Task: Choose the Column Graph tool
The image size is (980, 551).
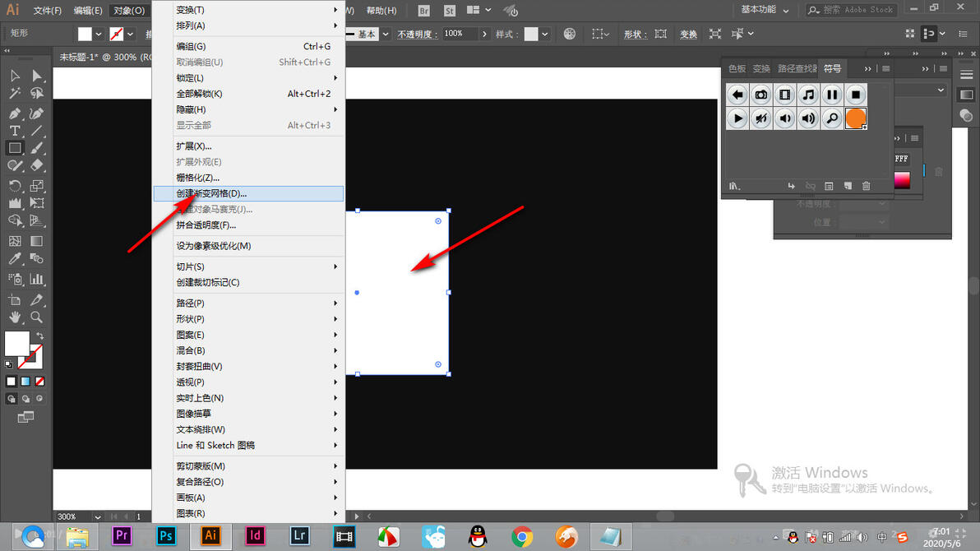Action: coord(37,279)
